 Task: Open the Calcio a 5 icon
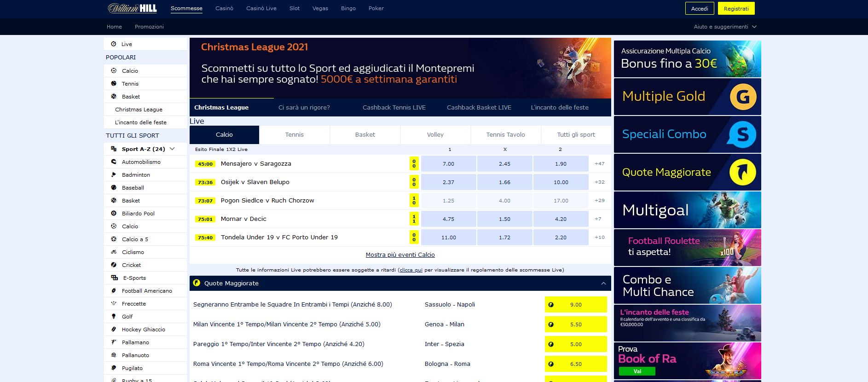point(114,239)
